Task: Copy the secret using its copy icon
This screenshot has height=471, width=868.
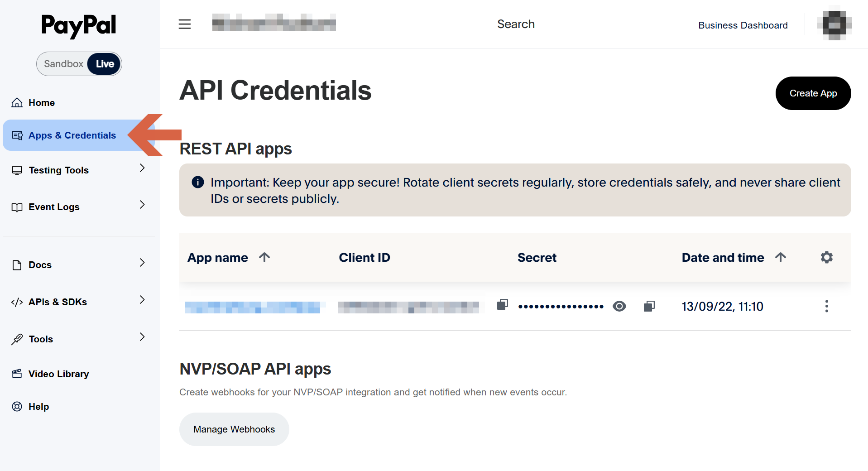Action: [649, 307]
